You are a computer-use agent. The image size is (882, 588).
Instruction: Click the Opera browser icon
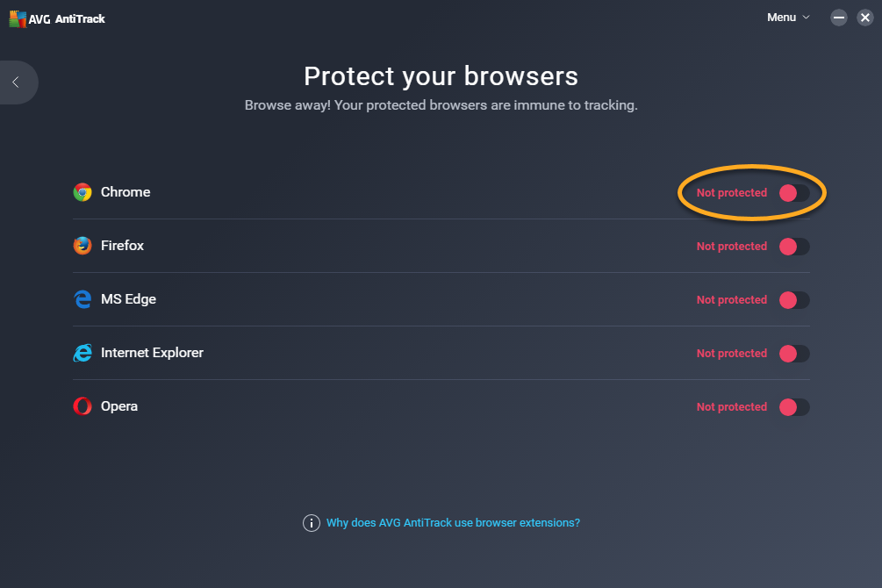click(x=82, y=406)
